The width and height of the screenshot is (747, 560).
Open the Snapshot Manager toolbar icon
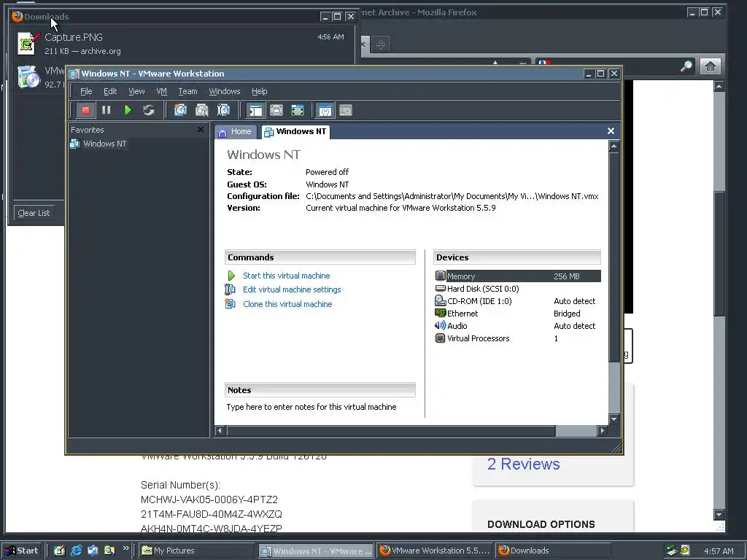click(223, 111)
